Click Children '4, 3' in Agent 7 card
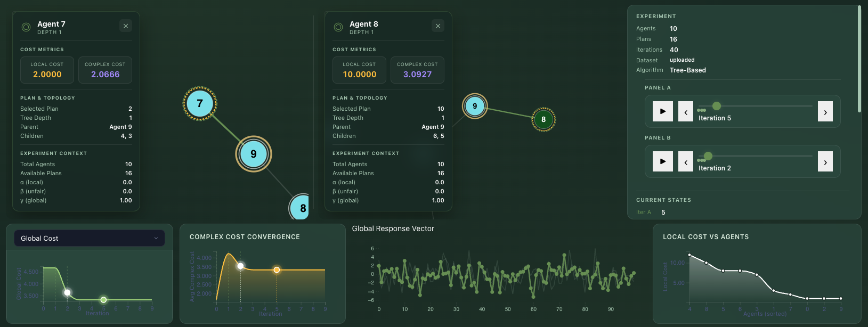This screenshot has height=327, width=868. [x=126, y=136]
